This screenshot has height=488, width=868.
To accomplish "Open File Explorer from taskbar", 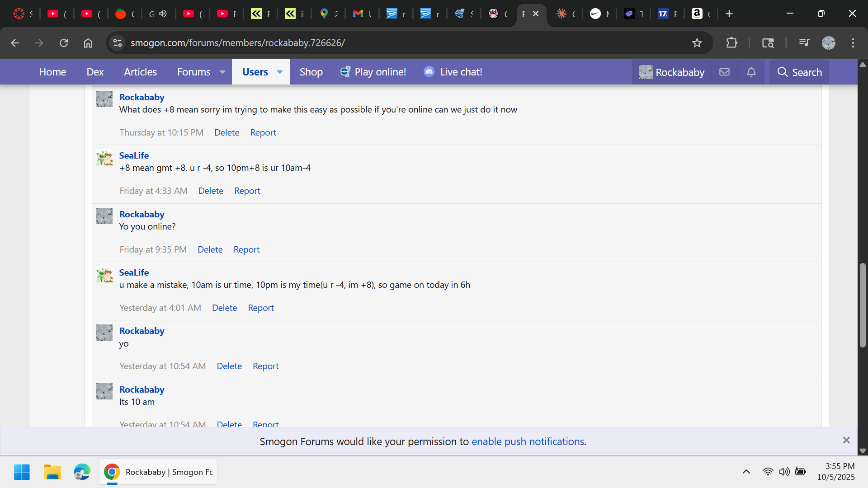I will (52, 472).
